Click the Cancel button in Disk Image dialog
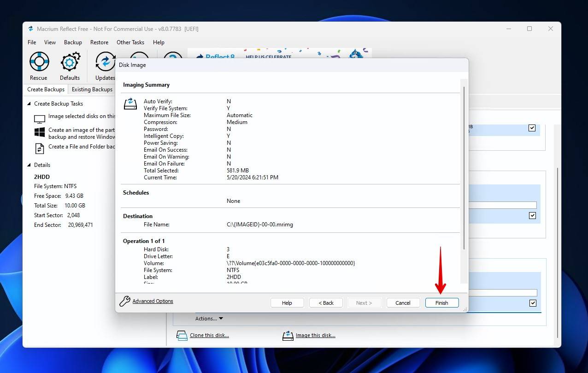 tap(403, 303)
